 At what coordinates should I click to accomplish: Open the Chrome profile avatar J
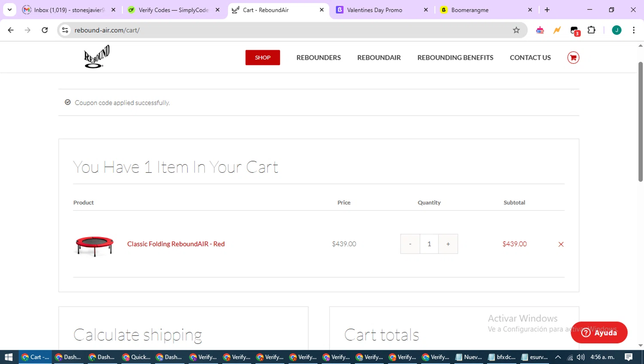[617, 30]
